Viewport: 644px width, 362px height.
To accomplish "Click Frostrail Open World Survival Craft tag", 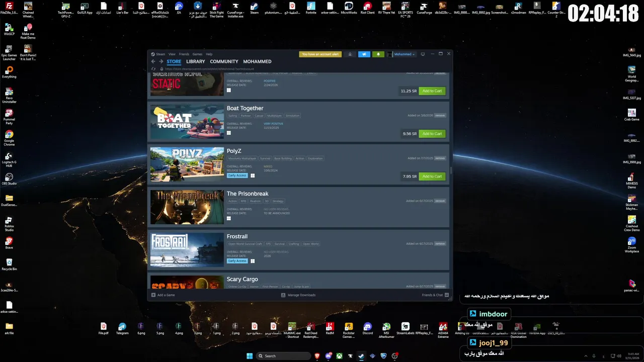I will click(x=245, y=244).
